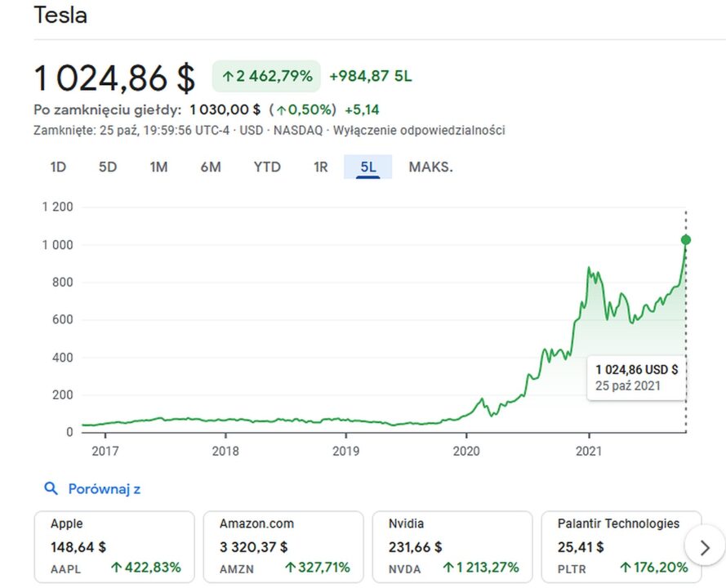Click the 400 y-axis label

tap(63, 358)
